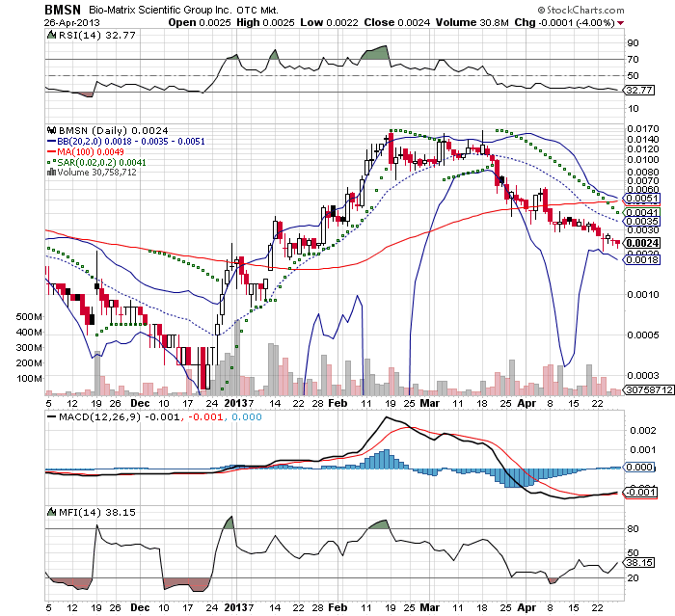Click the Volume 30,758,712 legend entry
Image resolution: width=675 pixels, height=616 pixels.
coord(96,173)
